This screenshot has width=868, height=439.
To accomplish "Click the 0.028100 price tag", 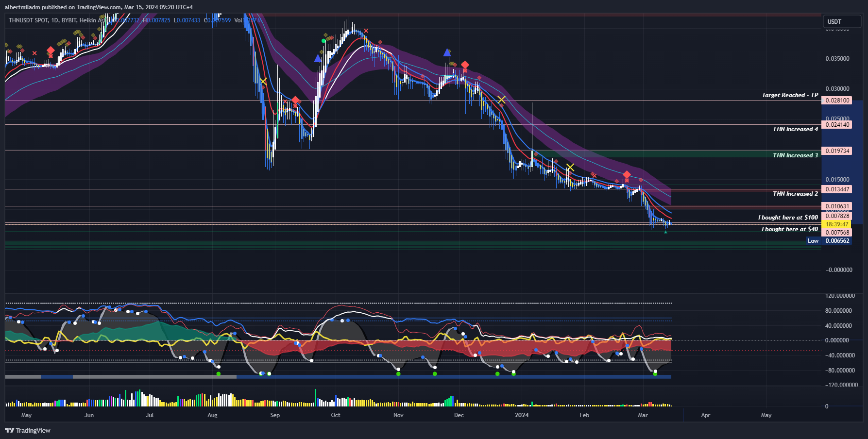I will [836, 101].
